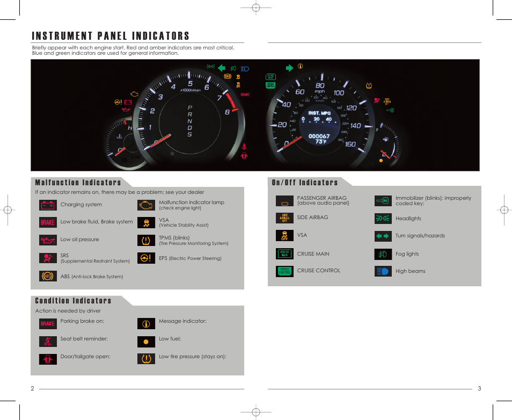Image resolution: width=512 pixels, height=420 pixels.
Task: Click the blue high beam indicator on dashboard
Action: point(245,69)
